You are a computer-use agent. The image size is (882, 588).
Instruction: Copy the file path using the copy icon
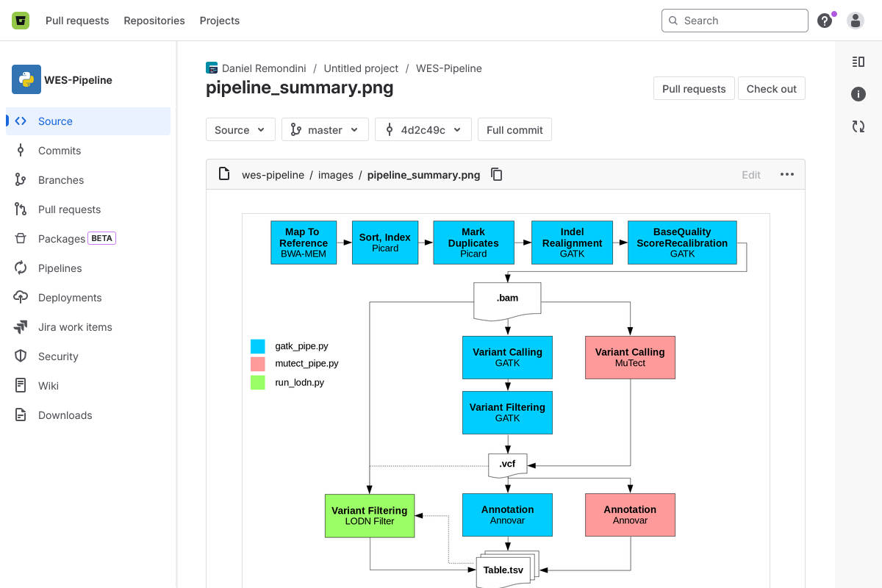[497, 174]
